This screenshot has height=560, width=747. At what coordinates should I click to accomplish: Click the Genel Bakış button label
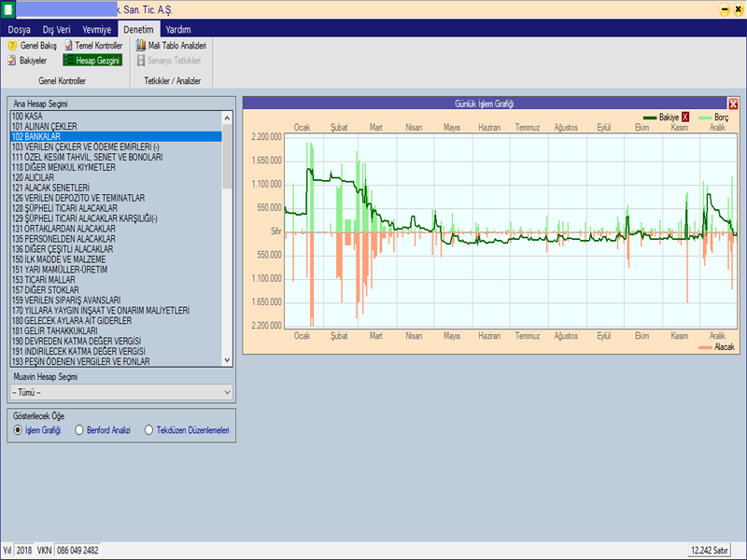(38, 46)
